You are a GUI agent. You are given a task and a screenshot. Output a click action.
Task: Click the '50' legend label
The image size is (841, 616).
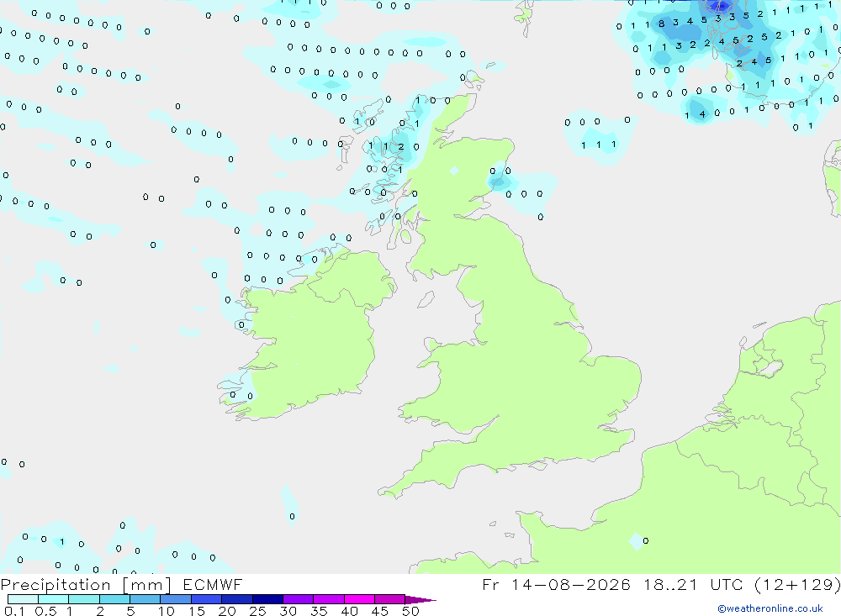tap(410, 611)
